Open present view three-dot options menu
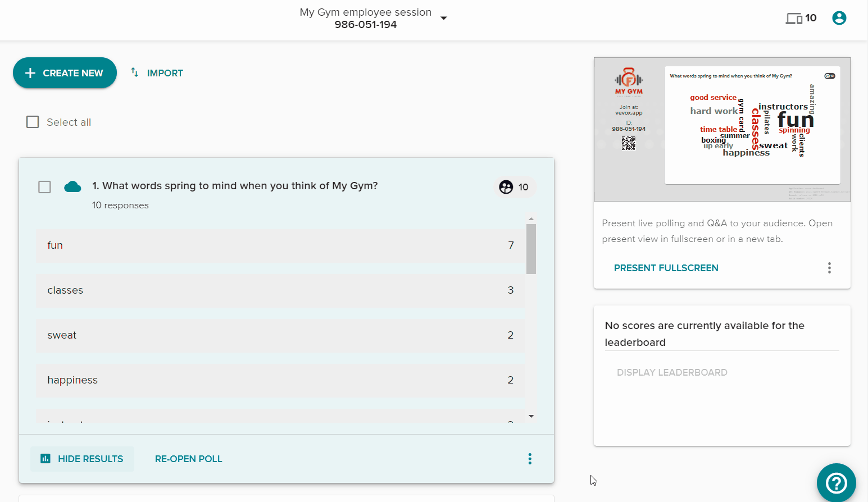 click(x=829, y=268)
